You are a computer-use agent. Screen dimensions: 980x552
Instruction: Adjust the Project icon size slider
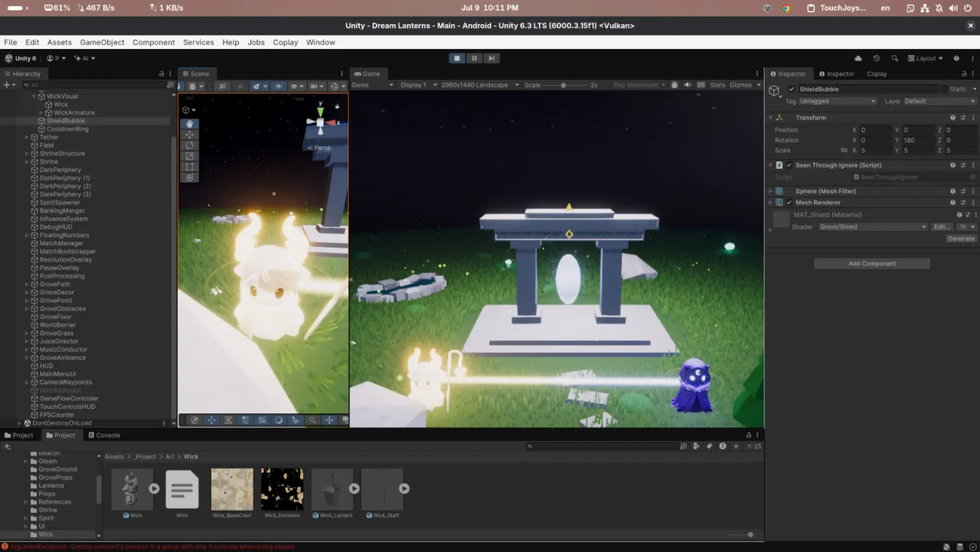click(742, 534)
